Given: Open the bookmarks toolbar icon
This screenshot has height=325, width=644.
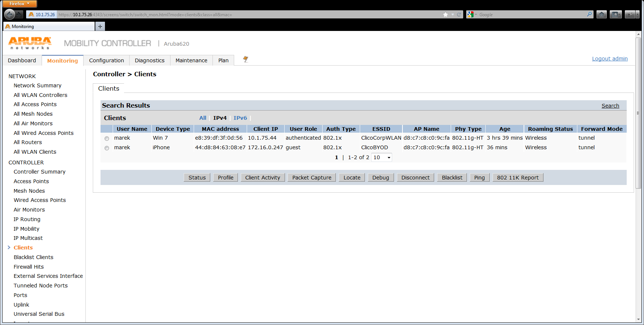Looking at the screenshot, I should click(x=616, y=14).
